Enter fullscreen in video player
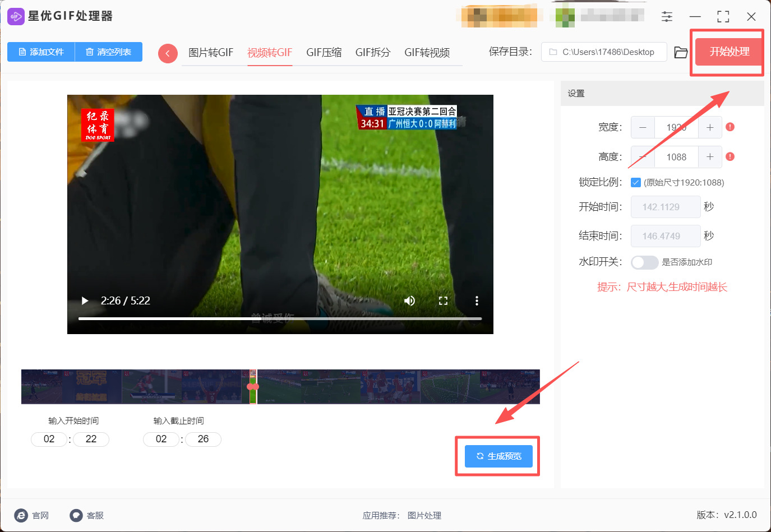The height and width of the screenshot is (532, 771). point(443,300)
